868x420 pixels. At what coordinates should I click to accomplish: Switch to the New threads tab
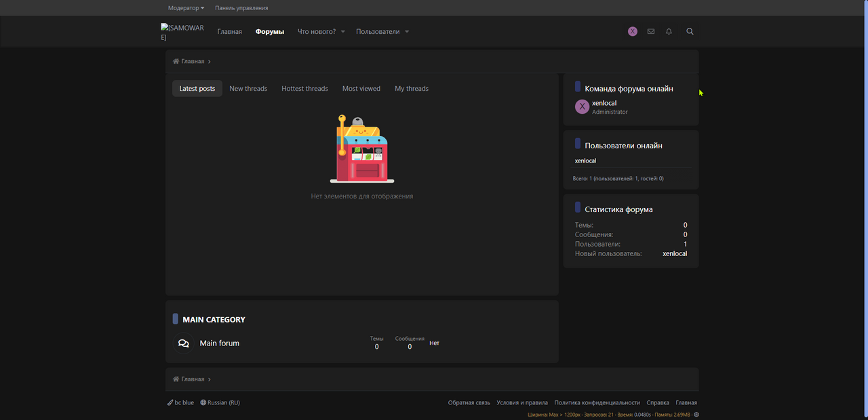[248, 89]
